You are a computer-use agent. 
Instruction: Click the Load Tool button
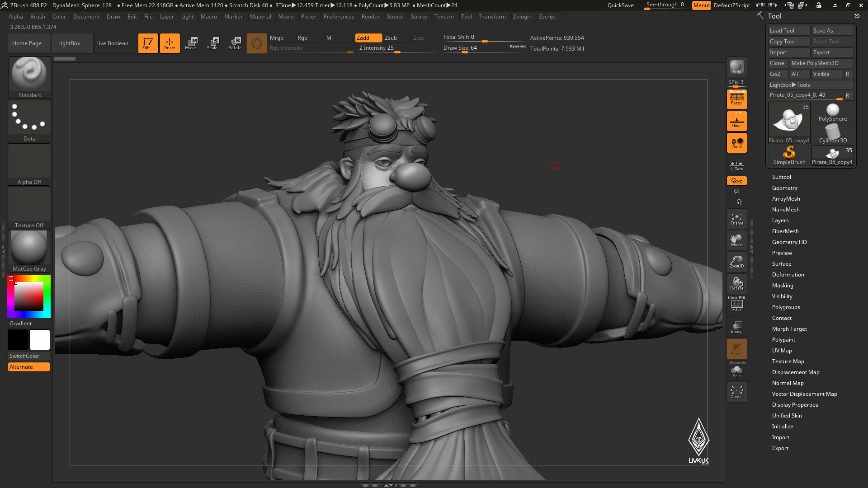(789, 31)
